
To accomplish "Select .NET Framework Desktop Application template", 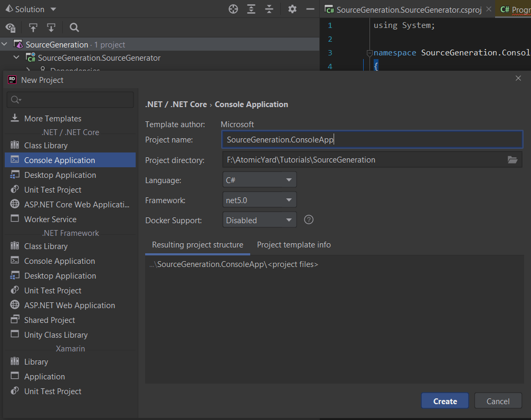I will click(x=70, y=276).
